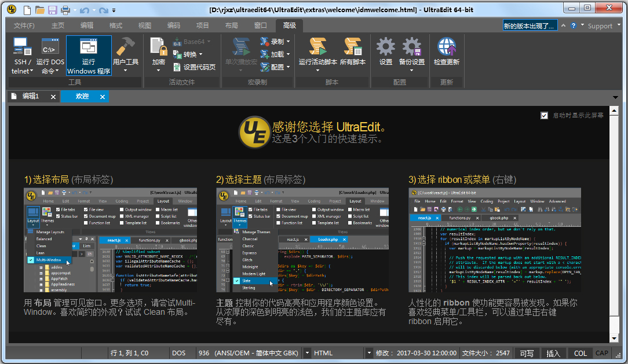Run a DOS command (运行 DOS 命令)
628x364 pixels.
pyautogui.click(x=50, y=56)
